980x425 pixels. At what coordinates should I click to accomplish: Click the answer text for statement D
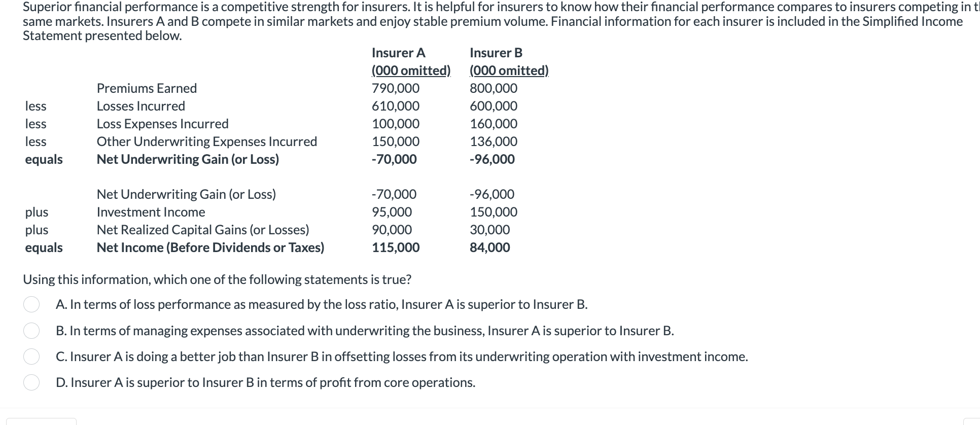pos(266,383)
